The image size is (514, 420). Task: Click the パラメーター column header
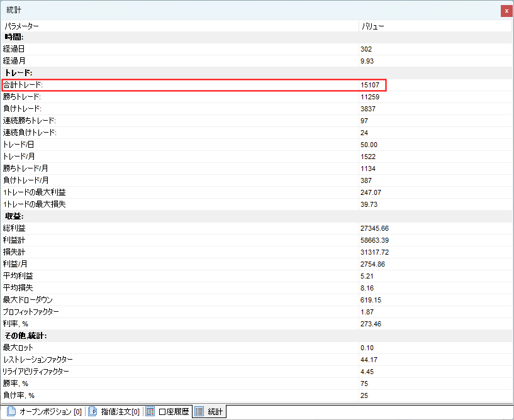[x=21, y=26]
